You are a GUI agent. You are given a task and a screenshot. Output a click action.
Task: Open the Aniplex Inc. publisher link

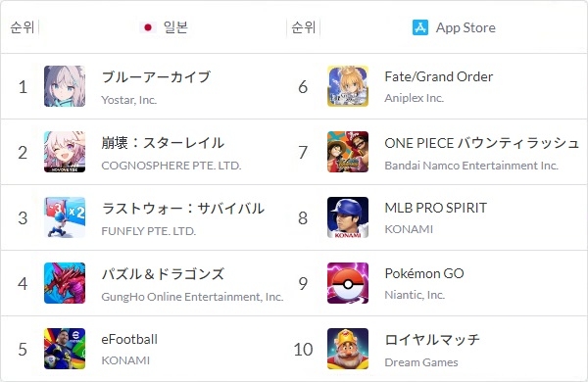coord(414,98)
